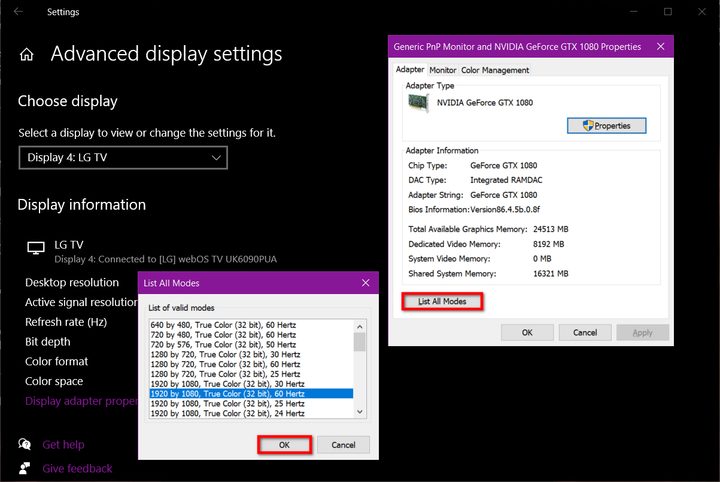Select 1280 by 720, 25 Hertz mode
Screen dimensions: 720x482
251,374
